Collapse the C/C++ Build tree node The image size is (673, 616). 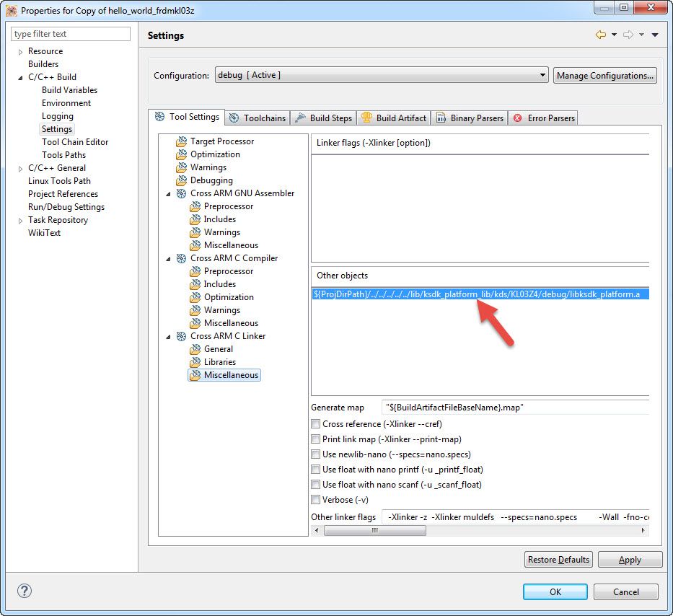20,78
